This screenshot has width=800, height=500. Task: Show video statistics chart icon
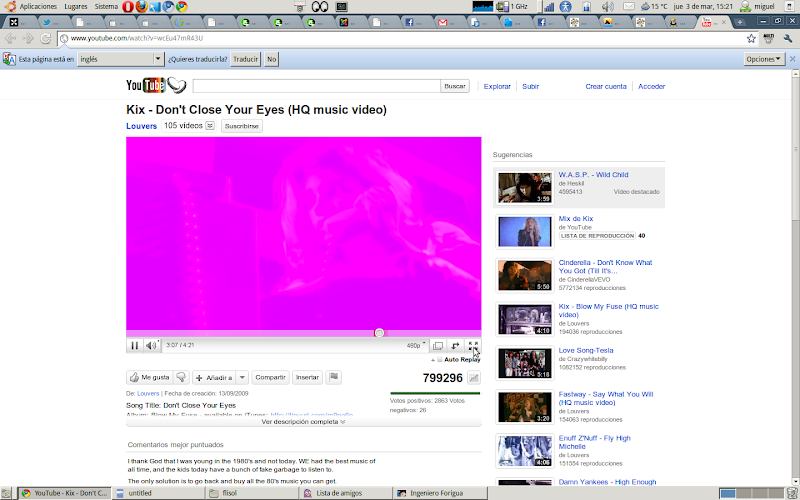point(473,378)
